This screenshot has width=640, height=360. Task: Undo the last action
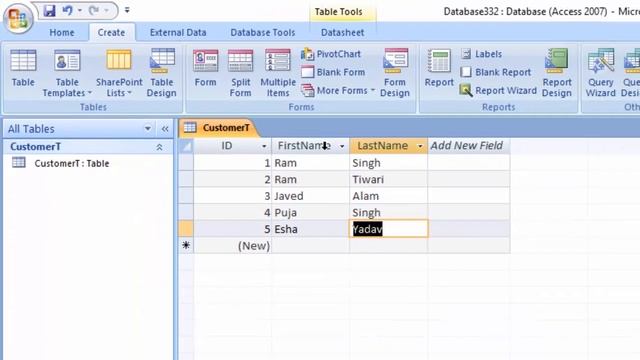[x=67, y=11]
